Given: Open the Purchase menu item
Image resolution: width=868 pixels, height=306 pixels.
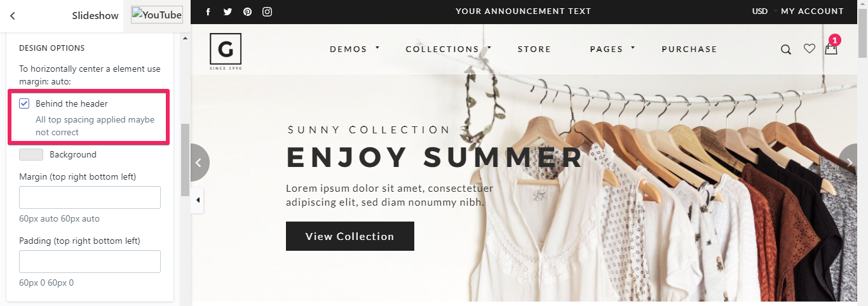Looking at the screenshot, I should [x=689, y=49].
